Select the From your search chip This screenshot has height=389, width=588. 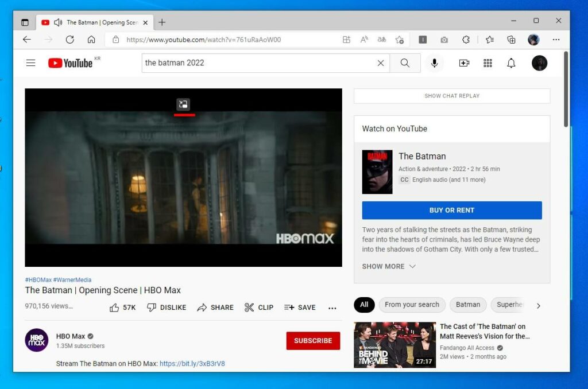pos(412,305)
